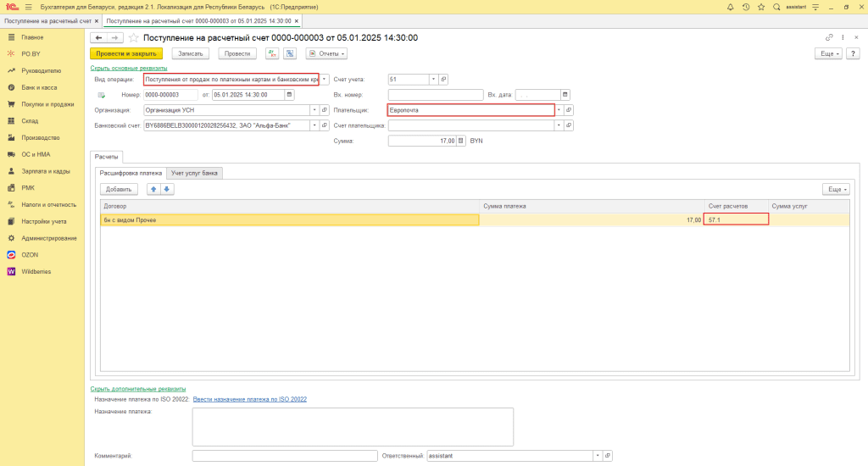The width and height of the screenshot is (868, 466).
Task: Click the Назначение платежа text area
Action: point(352,426)
